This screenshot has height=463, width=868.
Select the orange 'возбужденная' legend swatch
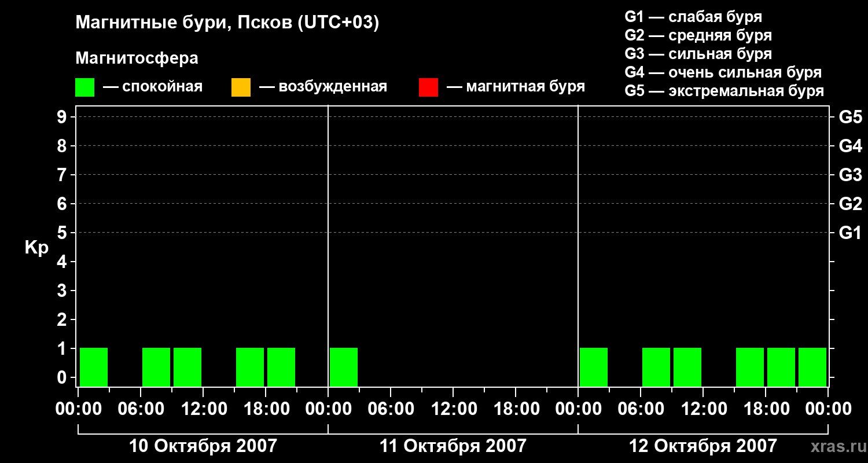[241, 87]
